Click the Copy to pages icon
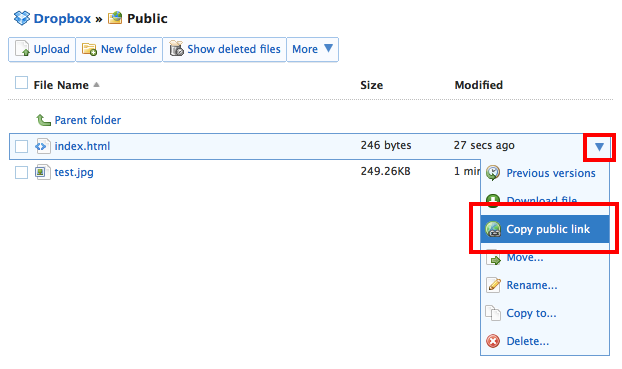 tap(493, 313)
